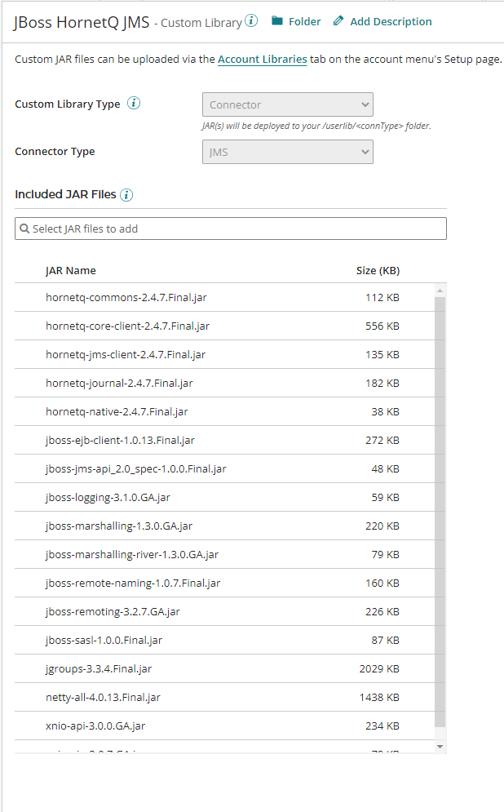Click the Size (KB) column header
The image size is (504, 812).
point(377,270)
